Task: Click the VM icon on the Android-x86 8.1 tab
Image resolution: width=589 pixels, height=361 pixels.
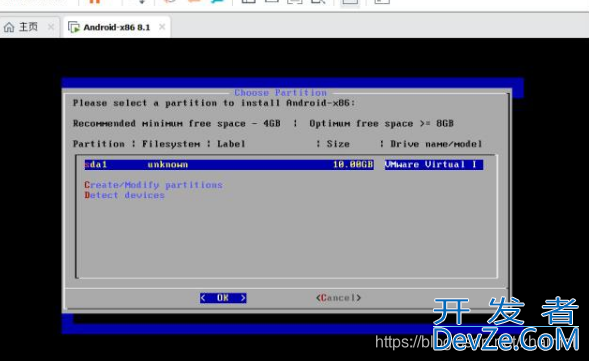Action: (74, 27)
